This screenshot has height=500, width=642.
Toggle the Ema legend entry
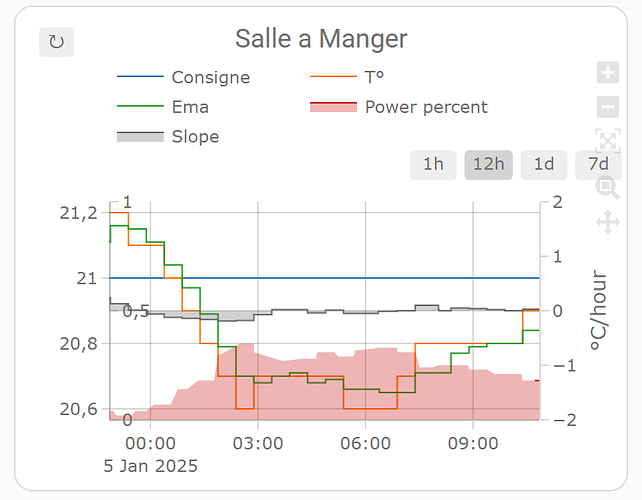pyautogui.click(x=190, y=107)
